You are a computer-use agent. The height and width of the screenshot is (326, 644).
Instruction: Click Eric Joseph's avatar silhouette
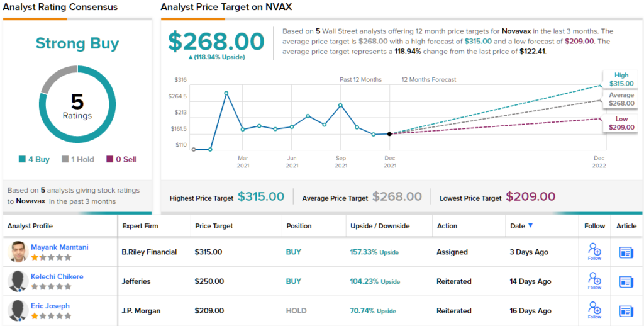18,310
